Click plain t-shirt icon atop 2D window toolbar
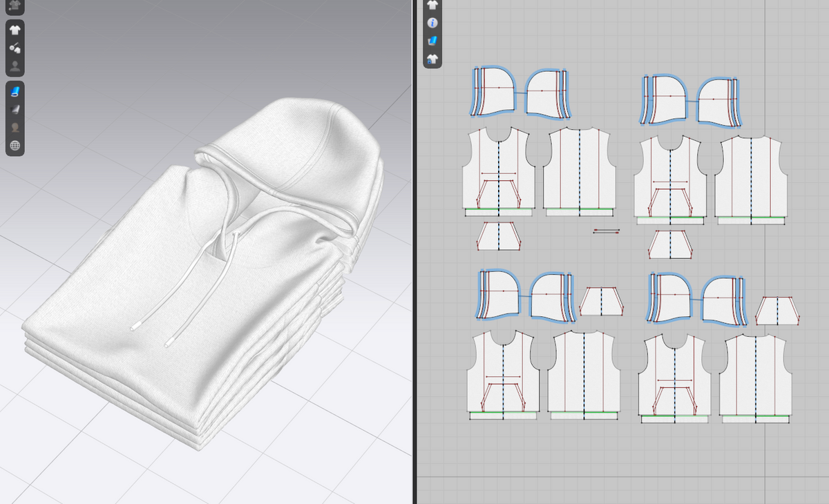The height and width of the screenshot is (504, 829). (432, 5)
